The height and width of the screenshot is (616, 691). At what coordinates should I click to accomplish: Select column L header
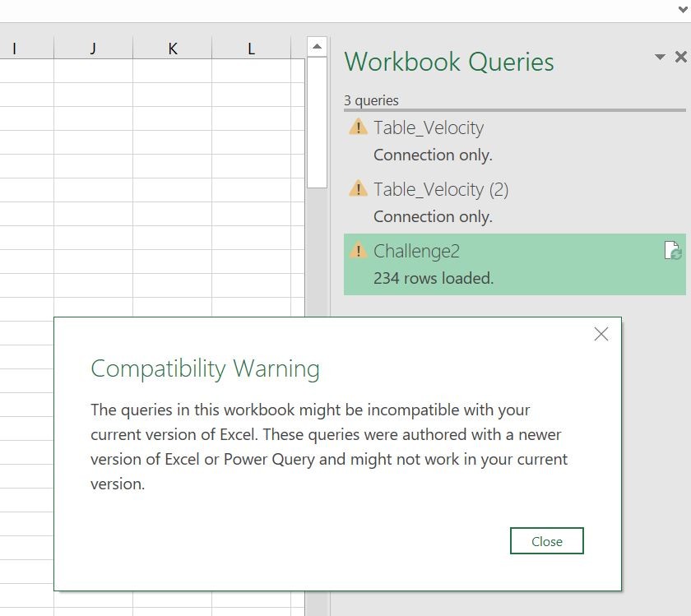coord(251,48)
